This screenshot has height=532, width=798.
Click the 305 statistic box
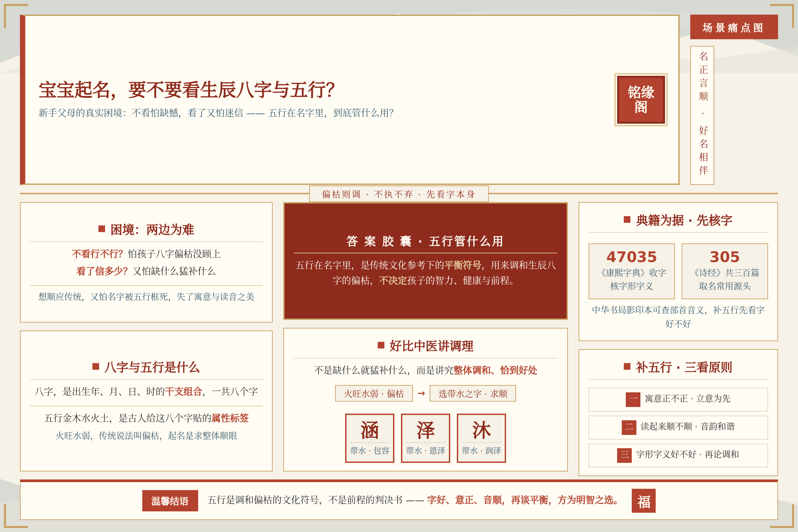pos(725,271)
